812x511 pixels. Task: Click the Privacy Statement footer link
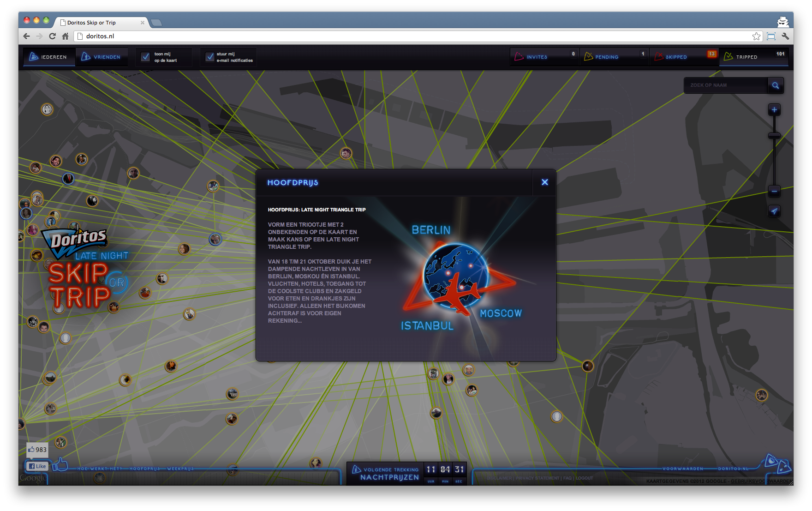[x=537, y=478]
